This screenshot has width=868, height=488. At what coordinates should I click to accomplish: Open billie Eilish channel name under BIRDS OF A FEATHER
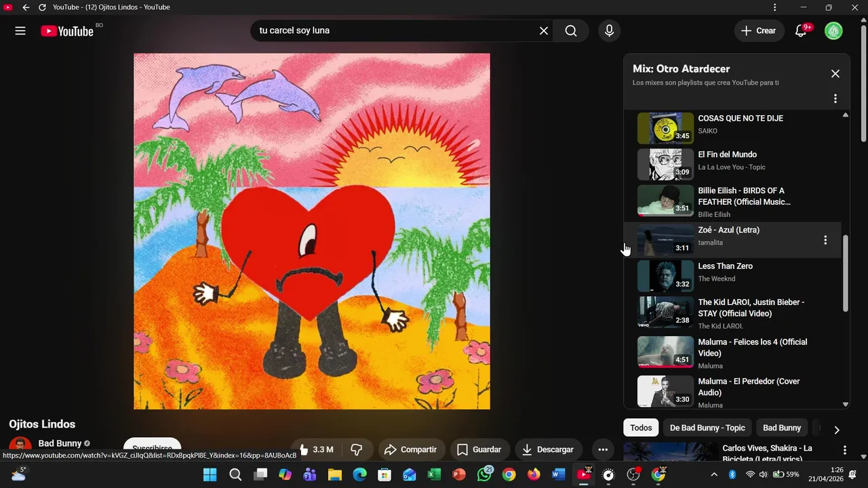tap(714, 214)
